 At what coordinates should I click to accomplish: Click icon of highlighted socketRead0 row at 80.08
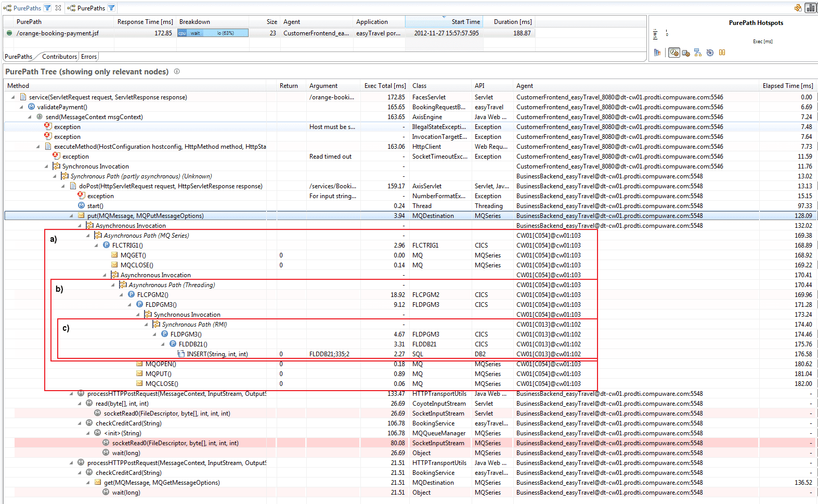tap(106, 443)
